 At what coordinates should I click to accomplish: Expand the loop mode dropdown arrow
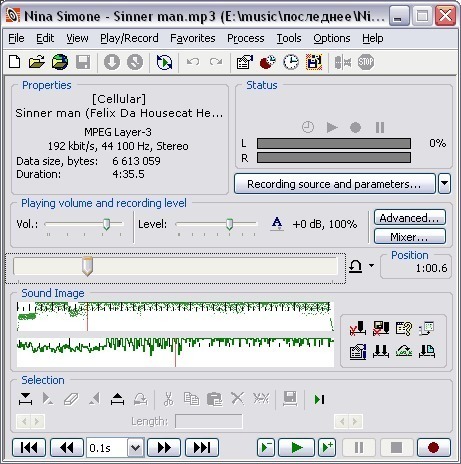[371, 266]
